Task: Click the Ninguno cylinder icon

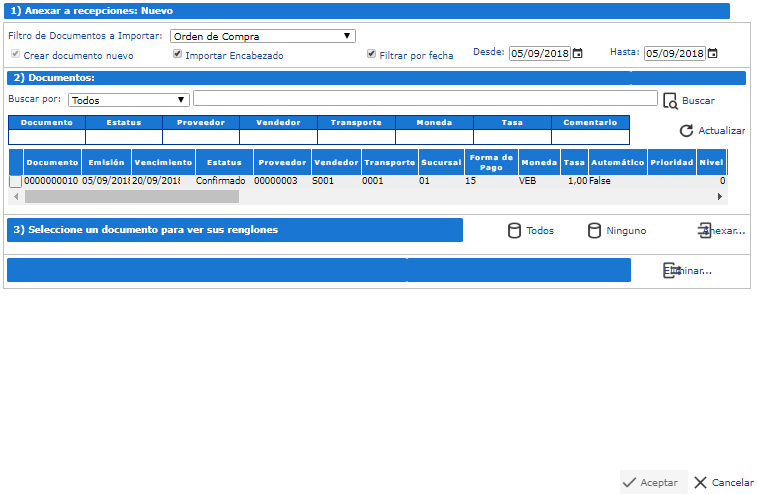Action: pos(594,231)
